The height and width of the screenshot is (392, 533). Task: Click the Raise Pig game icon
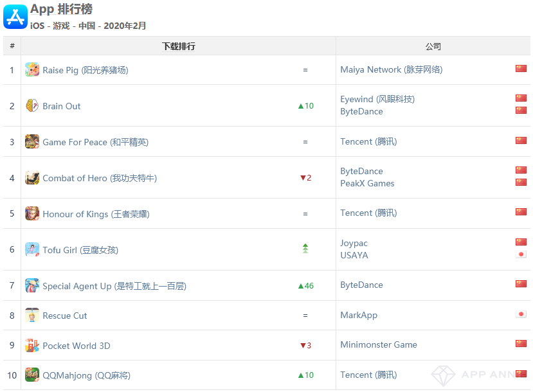pos(32,70)
